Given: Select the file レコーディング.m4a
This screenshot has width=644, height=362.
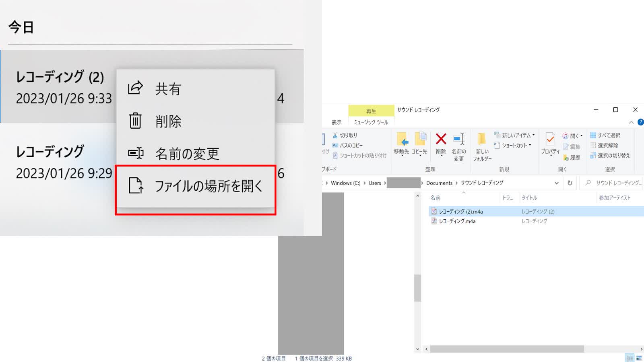Looking at the screenshot, I should coord(457,221).
